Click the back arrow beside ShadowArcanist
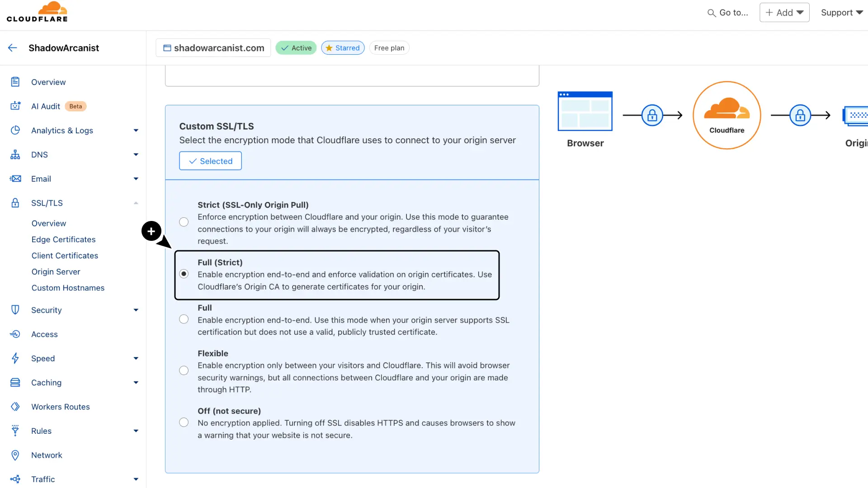The width and height of the screenshot is (868, 488). pyautogui.click(x=12, y=48)
